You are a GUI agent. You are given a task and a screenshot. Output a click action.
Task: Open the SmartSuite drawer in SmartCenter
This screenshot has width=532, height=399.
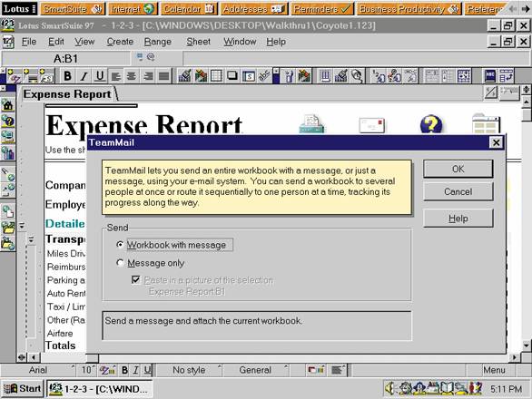tap(73, 9)
